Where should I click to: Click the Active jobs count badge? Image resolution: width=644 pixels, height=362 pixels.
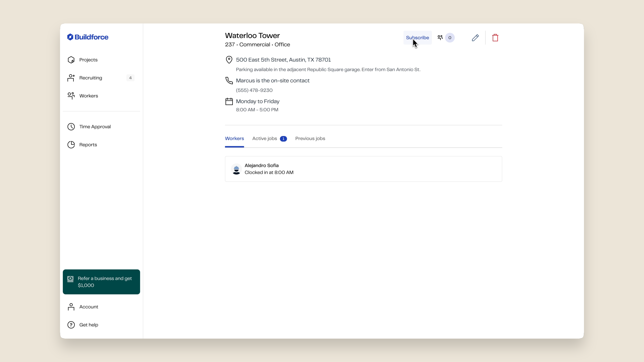[283, 139]
